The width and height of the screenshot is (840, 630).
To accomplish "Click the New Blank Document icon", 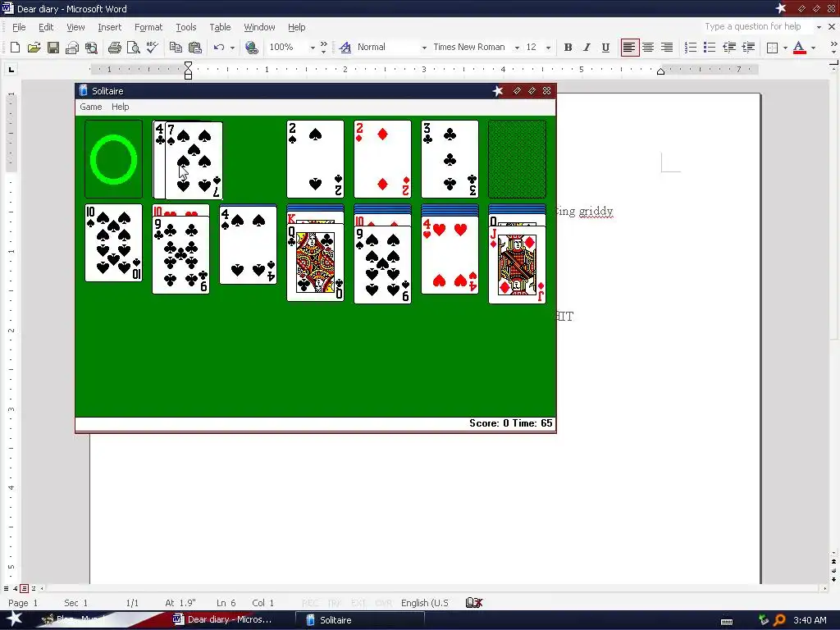I will [15, 48].
